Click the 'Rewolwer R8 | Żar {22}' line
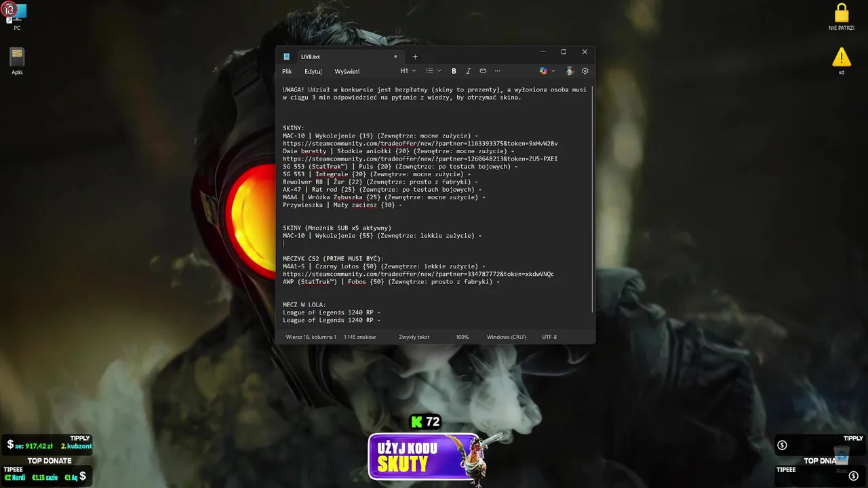This screenshot has height=488, width=868. point(380,182)
